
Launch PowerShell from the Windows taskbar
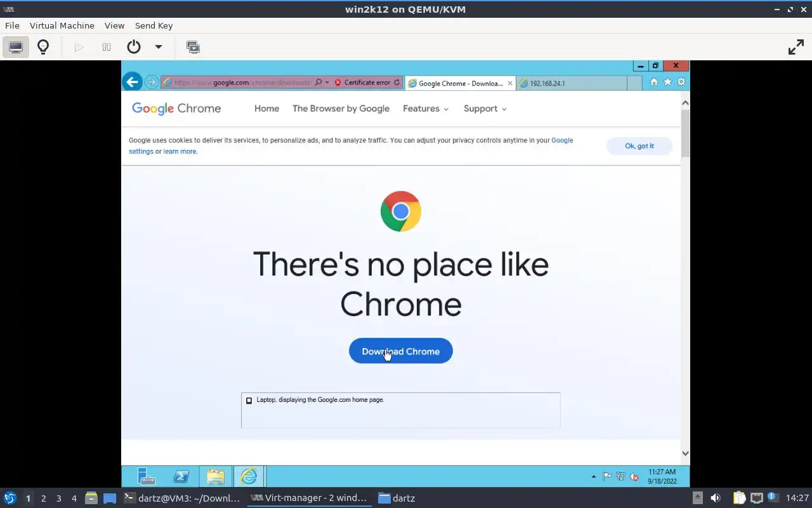pos(181,476)
